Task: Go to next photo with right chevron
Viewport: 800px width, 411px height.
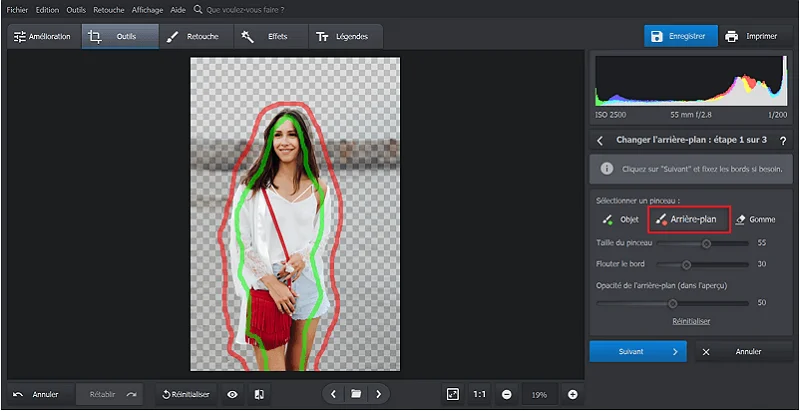Action: point(378,395)
